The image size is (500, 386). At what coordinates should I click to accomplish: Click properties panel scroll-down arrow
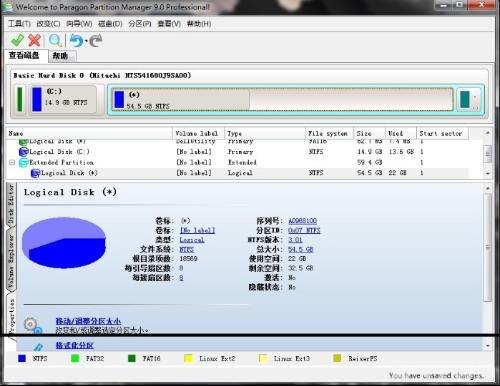488,346
